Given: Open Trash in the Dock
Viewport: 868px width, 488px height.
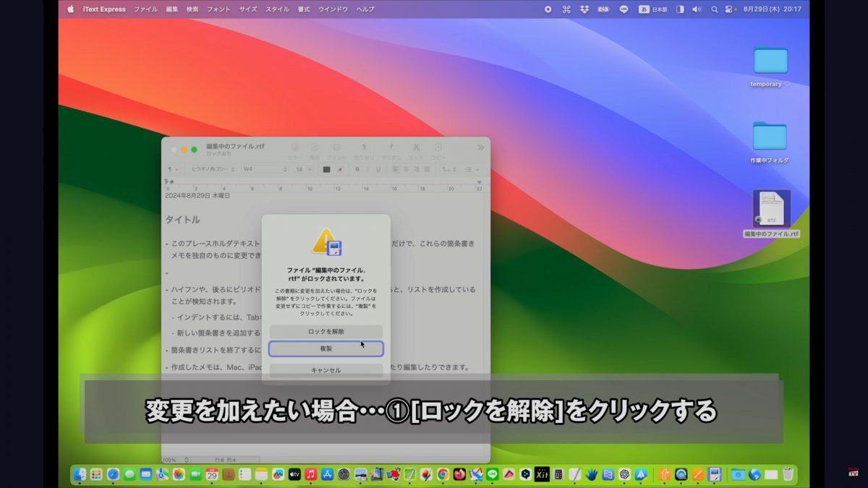Looking at the screenshot, I should tap(788, 474).
